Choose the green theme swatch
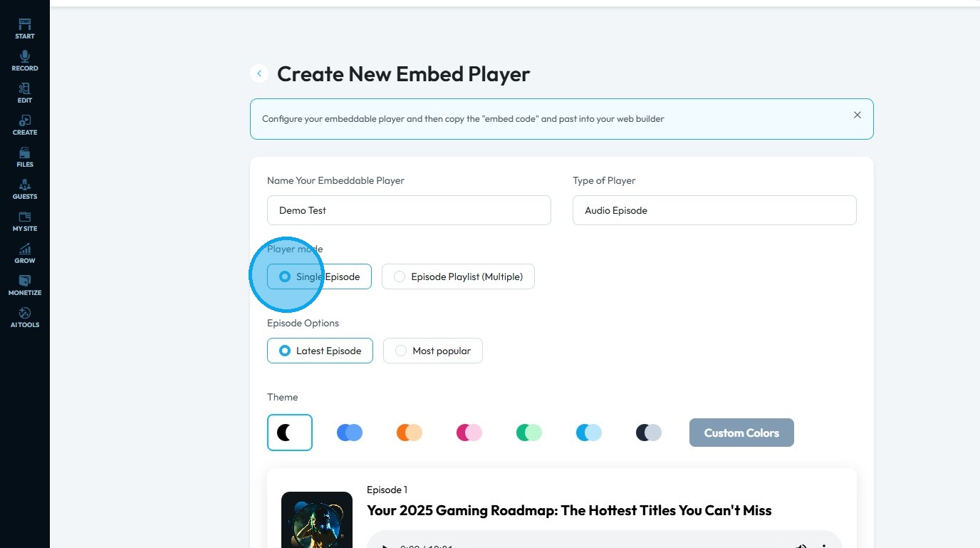 (x=529, y=433)
